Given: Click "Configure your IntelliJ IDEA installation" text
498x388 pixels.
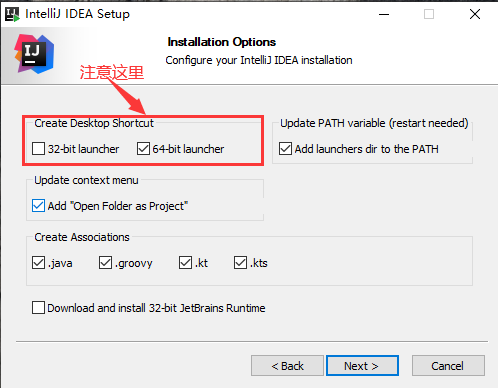Looking at the screenshot, I should [259, 60].
